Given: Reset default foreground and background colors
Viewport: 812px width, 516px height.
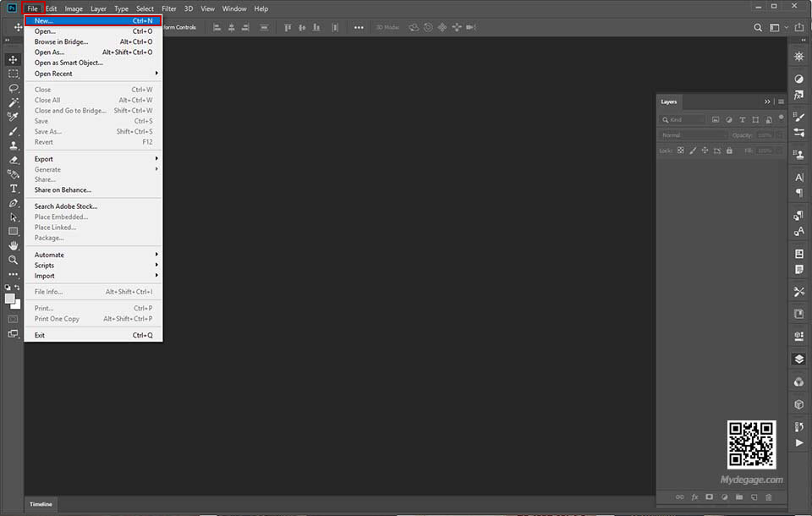Looking at the screenshot, I should [8, 287].
